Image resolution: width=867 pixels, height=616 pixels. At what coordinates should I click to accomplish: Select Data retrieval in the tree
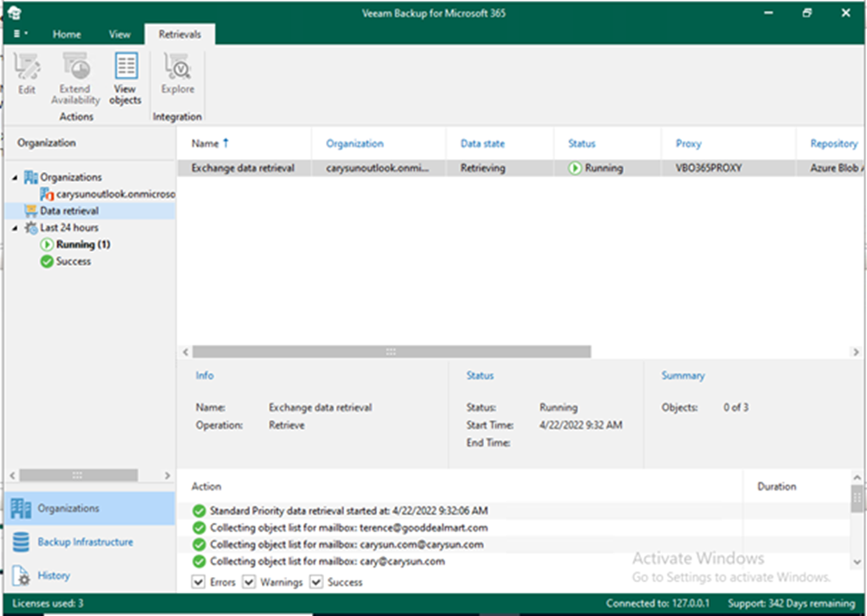click(x=69, y=211)
